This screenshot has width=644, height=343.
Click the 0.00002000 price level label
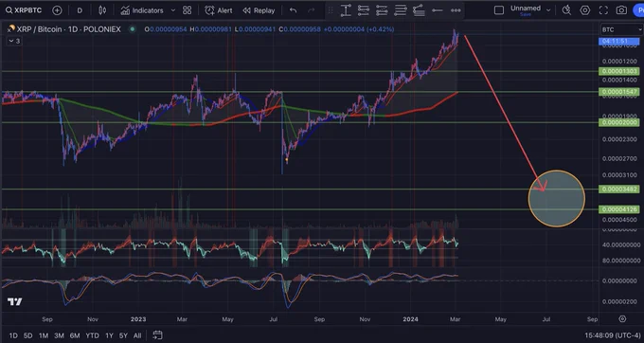[619, 122]
